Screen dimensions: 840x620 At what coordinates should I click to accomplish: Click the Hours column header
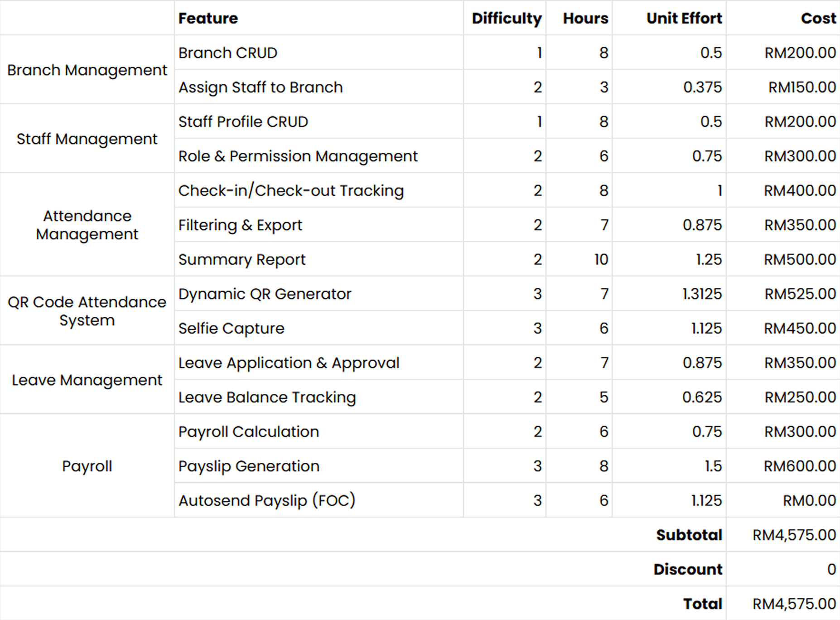pos(585,18)
